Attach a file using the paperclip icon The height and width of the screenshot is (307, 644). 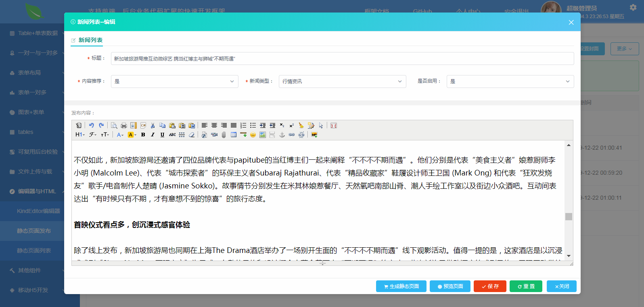coord(224,135)
